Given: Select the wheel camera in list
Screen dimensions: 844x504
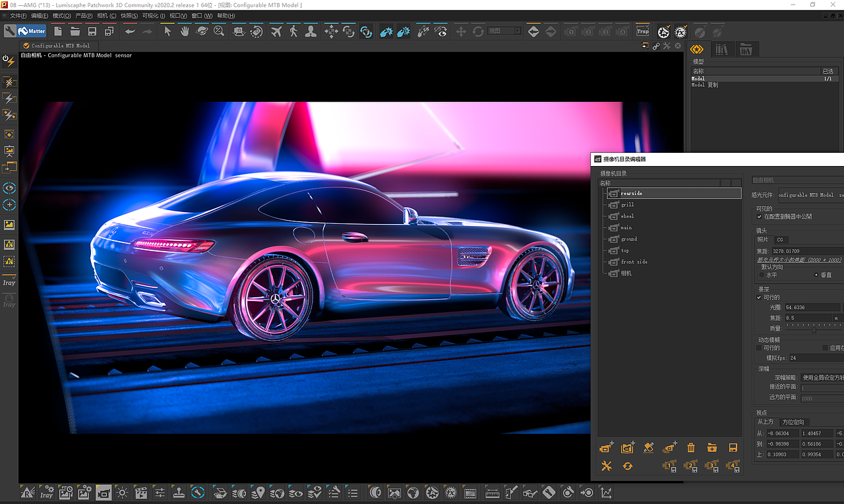Looking at the screenshot, I should tap(627, 216).
